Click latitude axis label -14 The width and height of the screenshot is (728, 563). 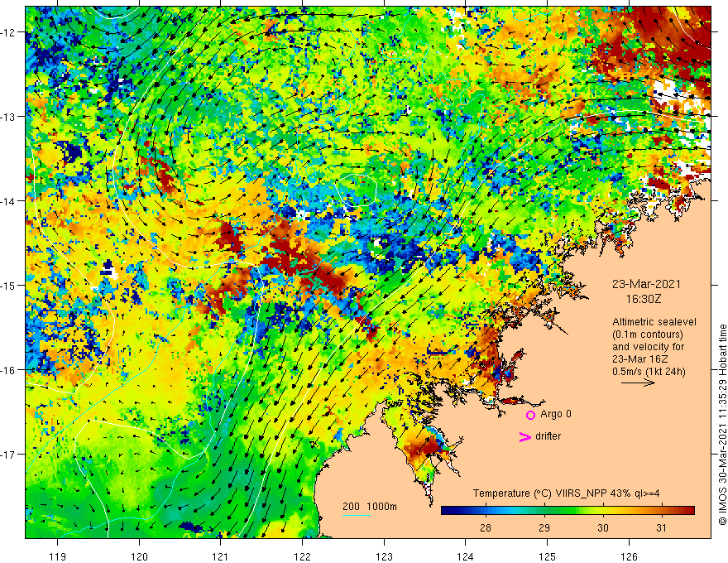[x=8, y=201]
